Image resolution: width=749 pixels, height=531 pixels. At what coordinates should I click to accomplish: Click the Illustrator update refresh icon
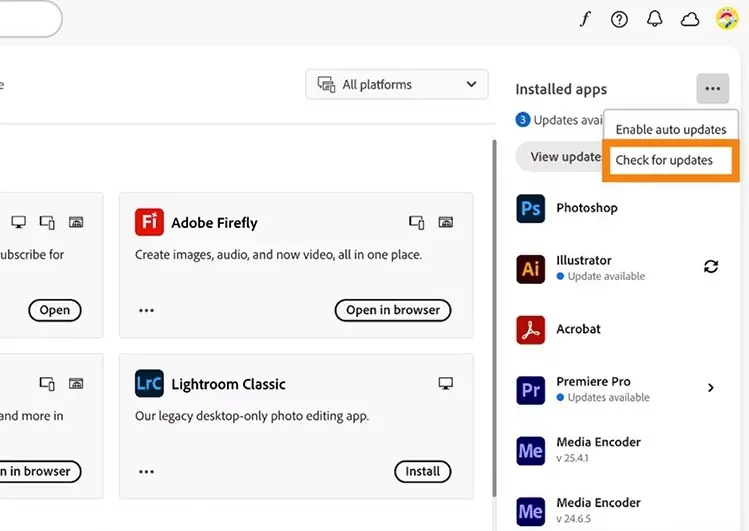click(711, 267)
